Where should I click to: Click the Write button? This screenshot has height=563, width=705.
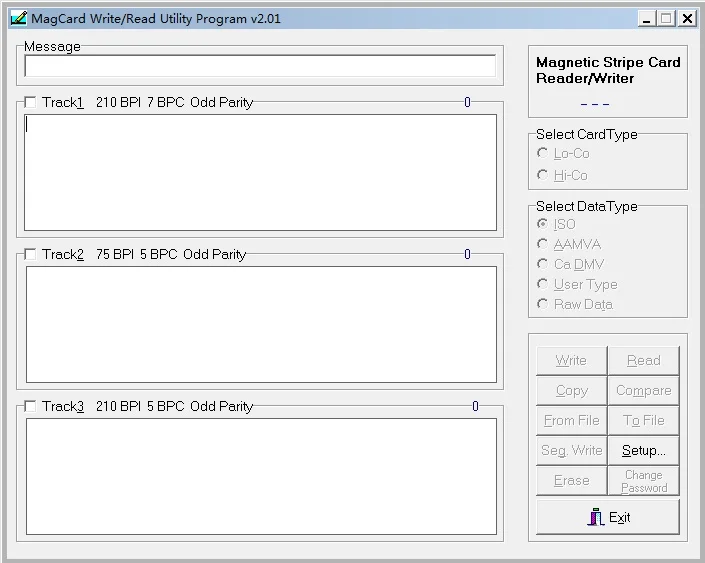[x=571, y=360]
